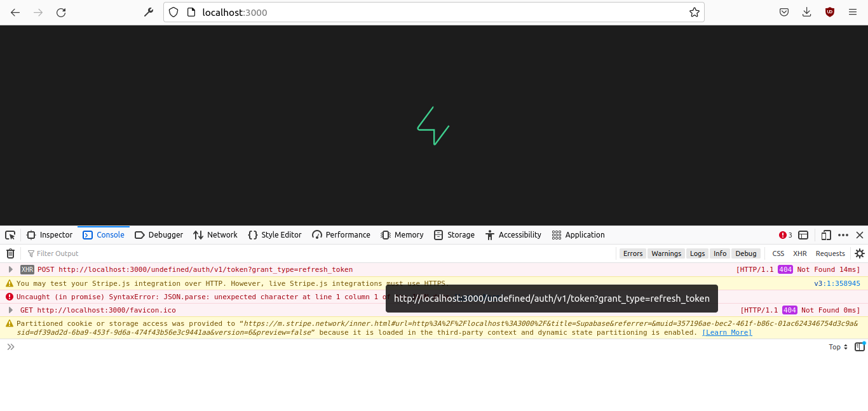
Task: Open the Memory tab
Action: coord(402,235)
